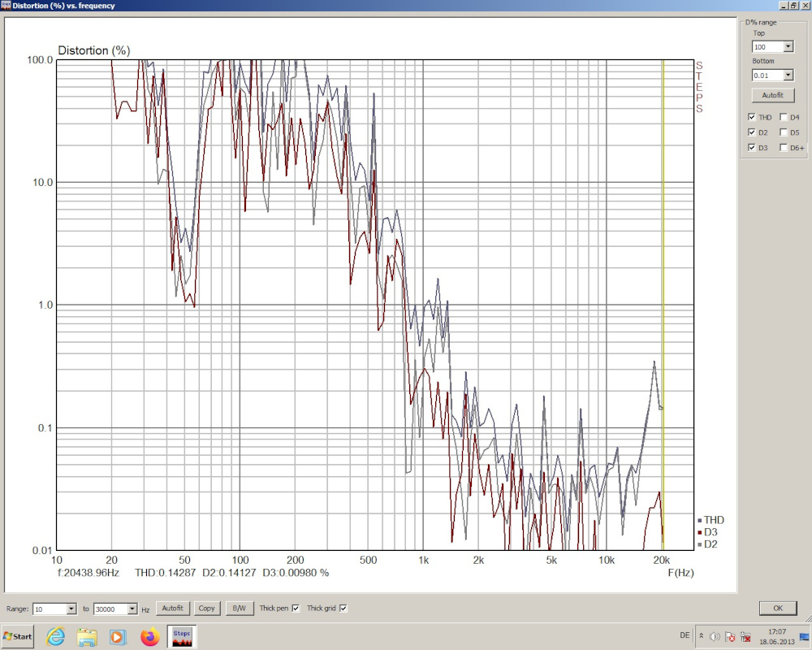
Task: Enable the D4 harmonic checkbox
Action: (784, 117)
